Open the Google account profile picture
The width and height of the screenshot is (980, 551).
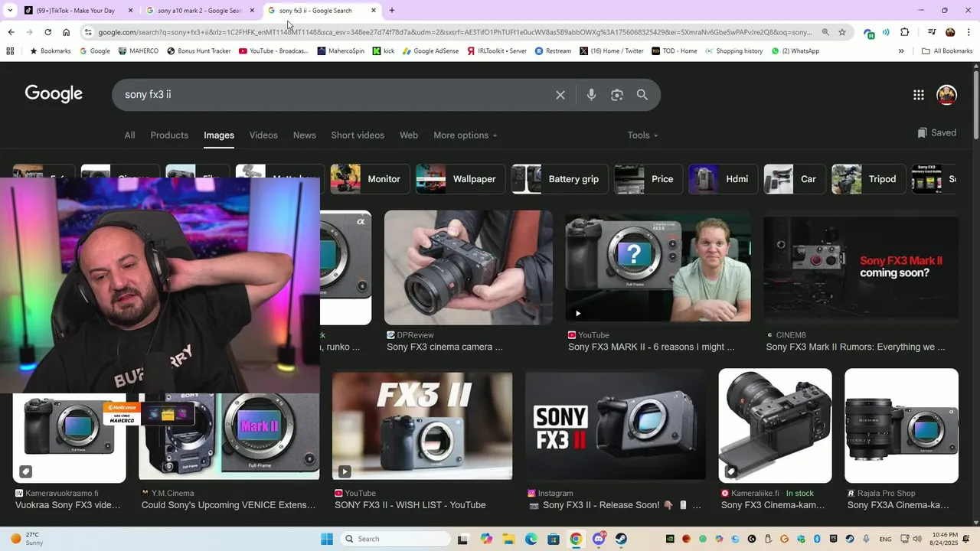(947, 95)
